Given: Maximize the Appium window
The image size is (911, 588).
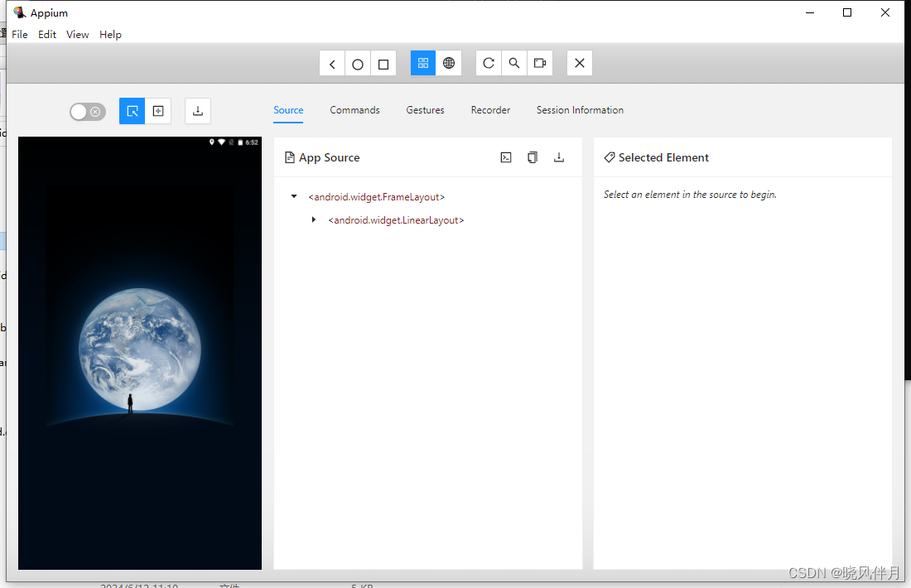Looking at the screenshot, I should [847, 12].
